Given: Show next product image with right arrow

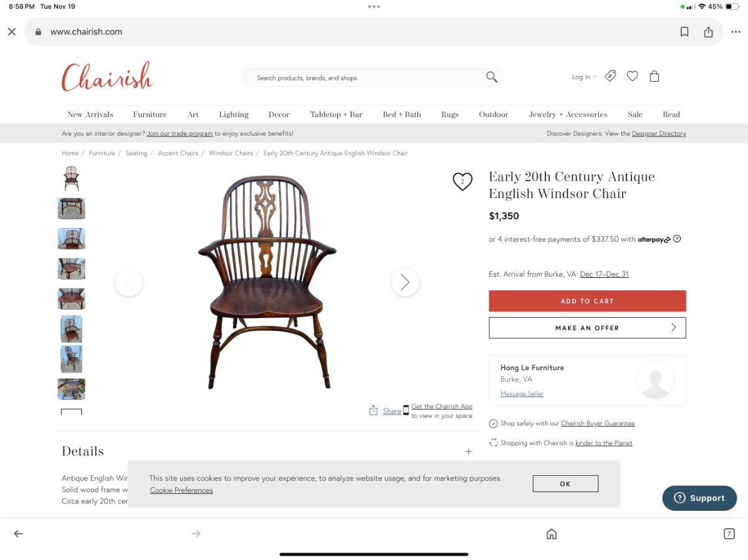Looking at the screenshot, I should point(405,282).
